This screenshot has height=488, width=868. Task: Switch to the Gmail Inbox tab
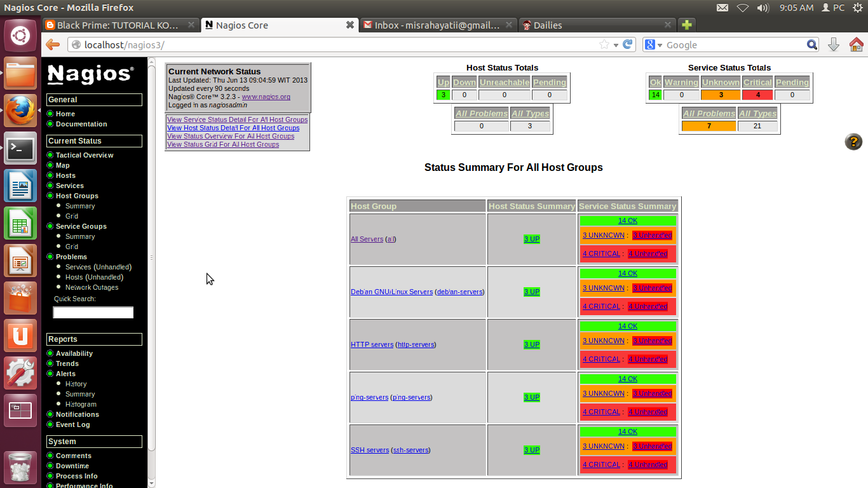tap(438, 25)
